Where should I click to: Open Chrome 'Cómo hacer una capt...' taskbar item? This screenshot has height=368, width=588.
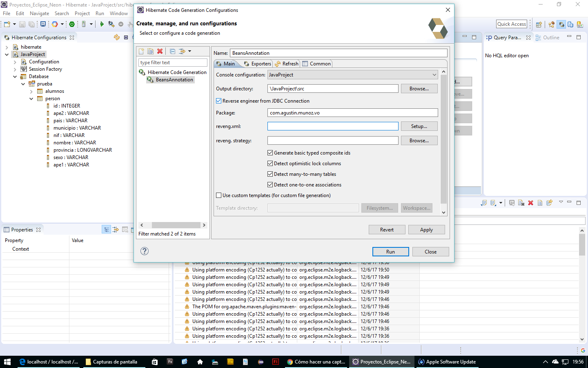click(x=316, y=362)
